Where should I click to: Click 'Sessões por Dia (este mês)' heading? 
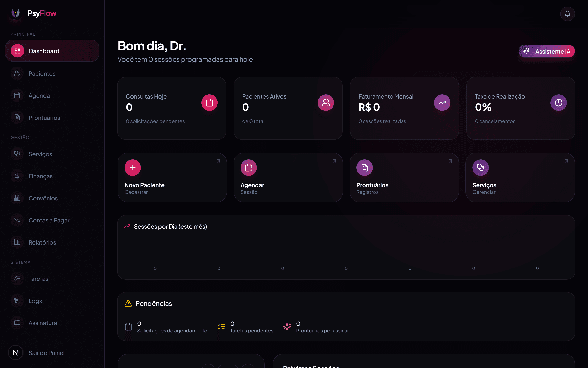click(x=170, y=226)
